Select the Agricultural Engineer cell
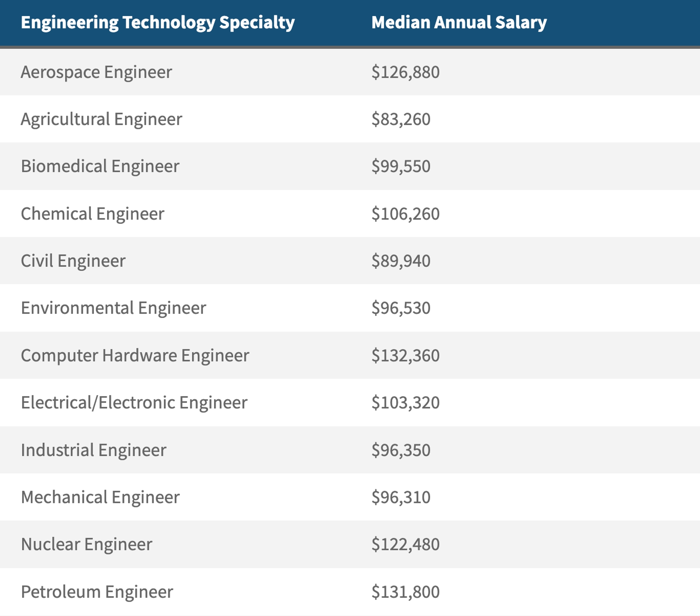Viewport: 700px width, 616px height. 101,119
